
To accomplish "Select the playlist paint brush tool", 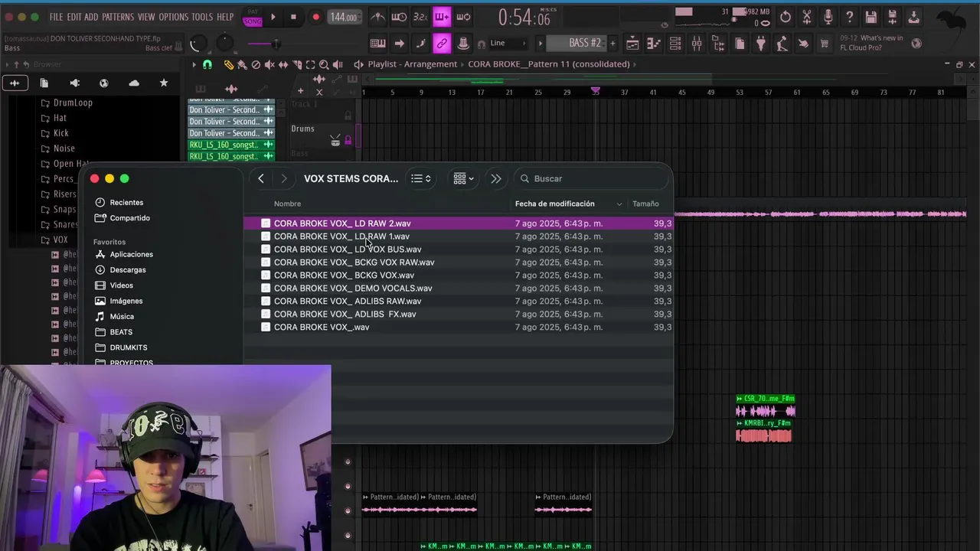I will click(242, 65).
